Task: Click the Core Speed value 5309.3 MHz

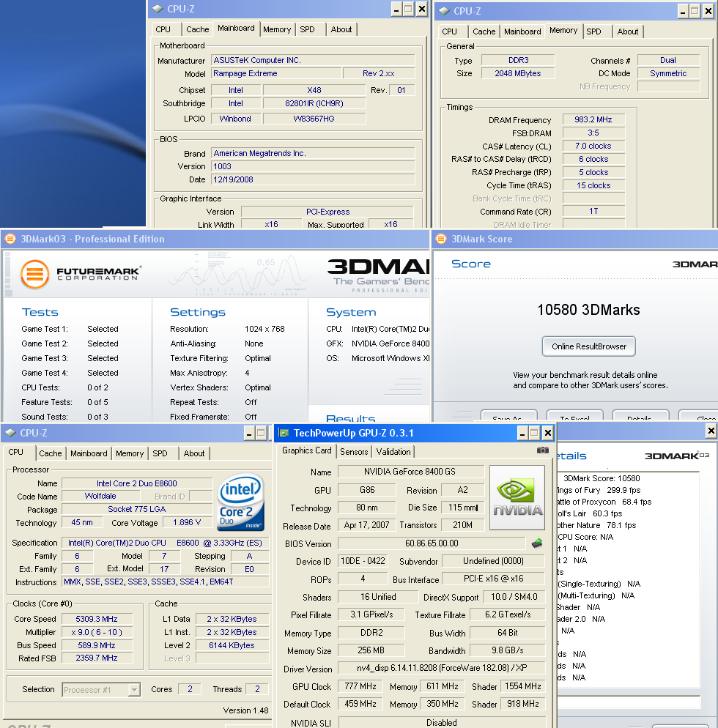Action: tap(97, 619)
